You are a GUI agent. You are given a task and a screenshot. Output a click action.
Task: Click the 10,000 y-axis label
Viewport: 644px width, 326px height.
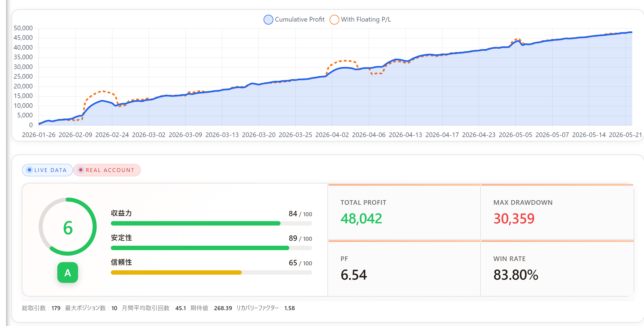[23, 106]
